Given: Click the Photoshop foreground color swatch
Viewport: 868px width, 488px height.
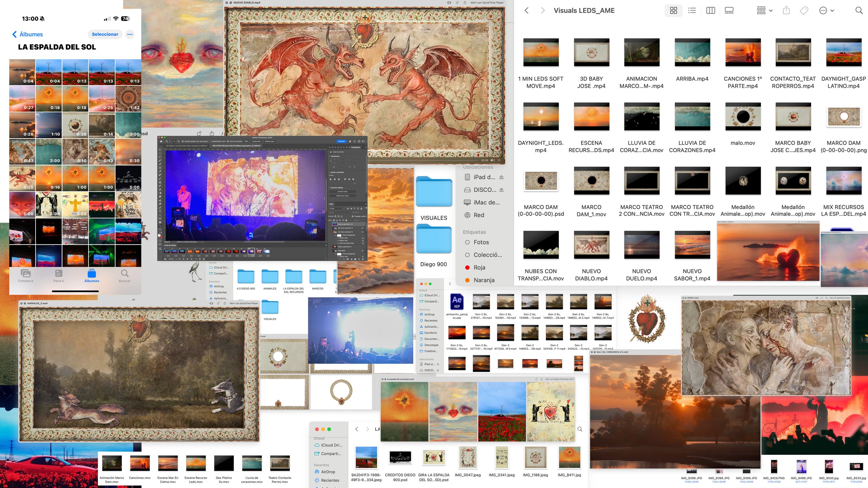Looking at the screenshot, I should pyautogui.click(x=159, y=236).
